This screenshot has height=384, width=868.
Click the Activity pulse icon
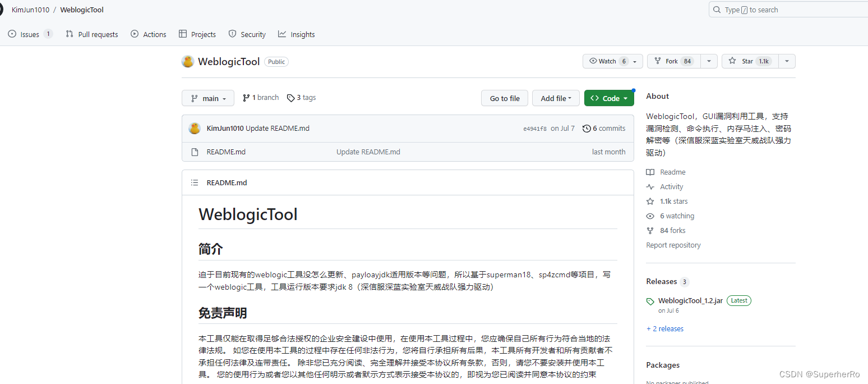tap(651, 186)
